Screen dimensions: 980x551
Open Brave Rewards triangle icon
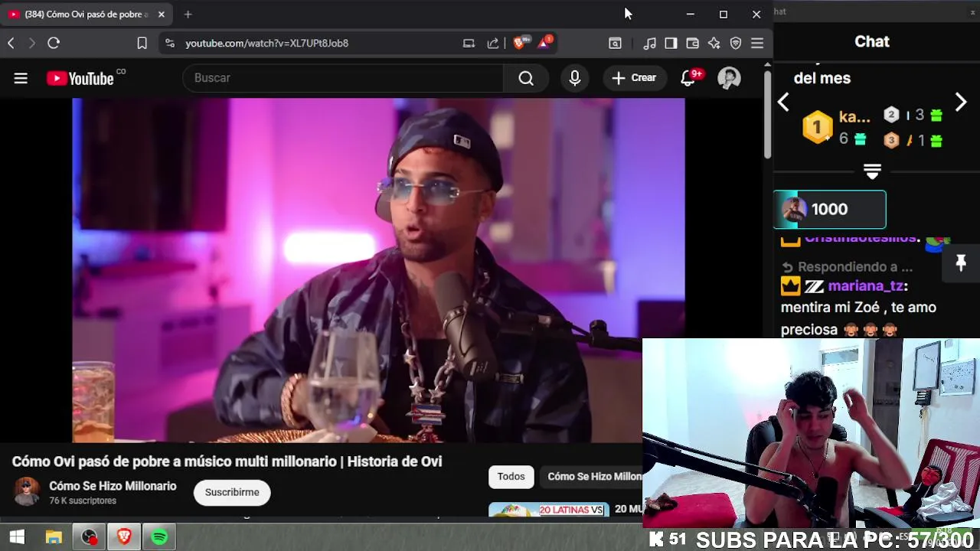coord(544,43)
